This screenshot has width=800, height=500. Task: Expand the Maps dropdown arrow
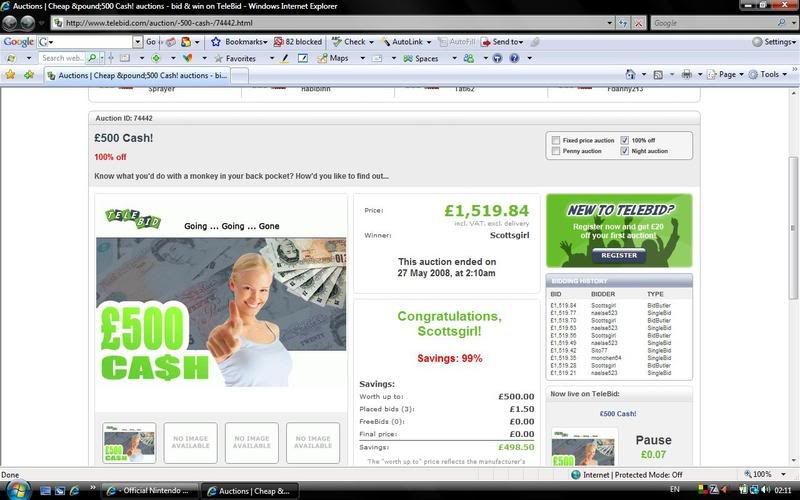(x=363, y=59)
